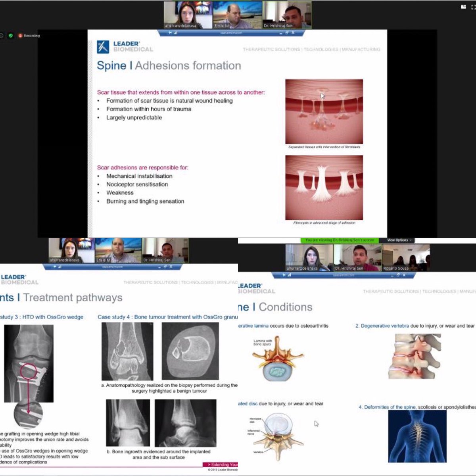Select Dr. Hrishiraj Sen's video in the Treatment pathways meeting
Viewport: 476px width, 476px height.
165,250
